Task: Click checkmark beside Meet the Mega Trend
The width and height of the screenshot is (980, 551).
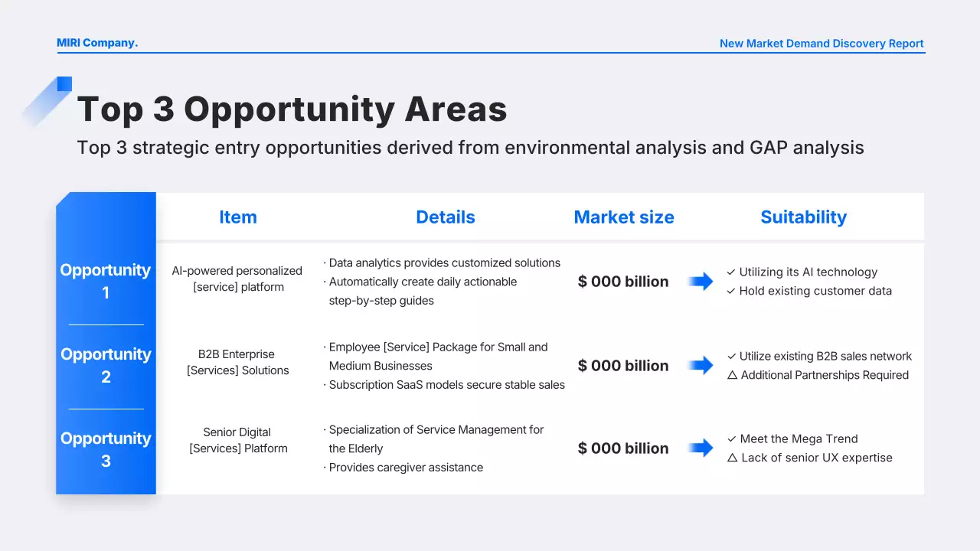Action: (731, 439)
